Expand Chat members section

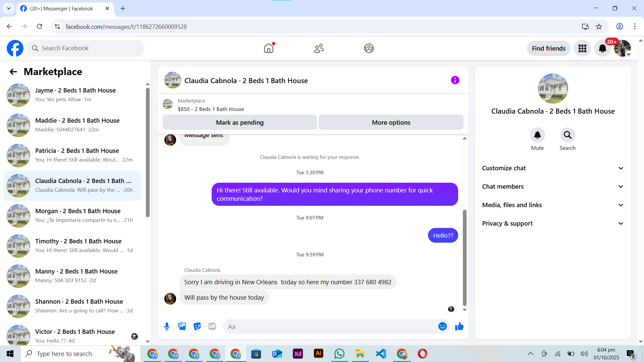point(553,187)
